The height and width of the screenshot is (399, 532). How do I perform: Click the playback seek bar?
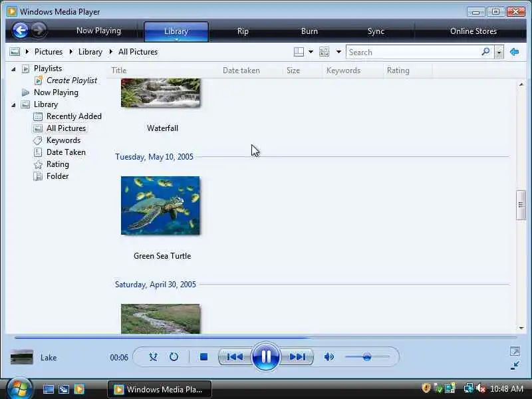[265, 338]
